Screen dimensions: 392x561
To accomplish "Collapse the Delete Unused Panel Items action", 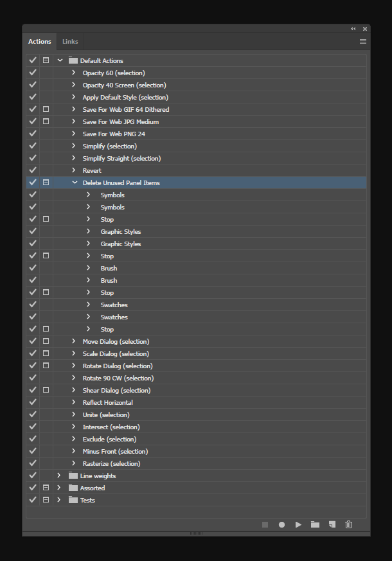I will 75,183.
